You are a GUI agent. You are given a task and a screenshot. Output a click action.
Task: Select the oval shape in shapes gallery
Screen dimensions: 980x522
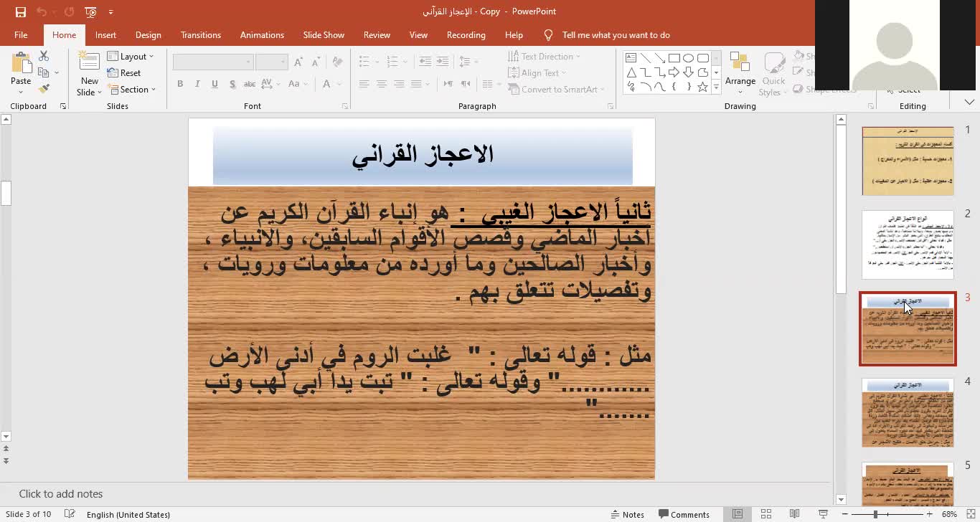pyautogui.click(x=688, y=58)
